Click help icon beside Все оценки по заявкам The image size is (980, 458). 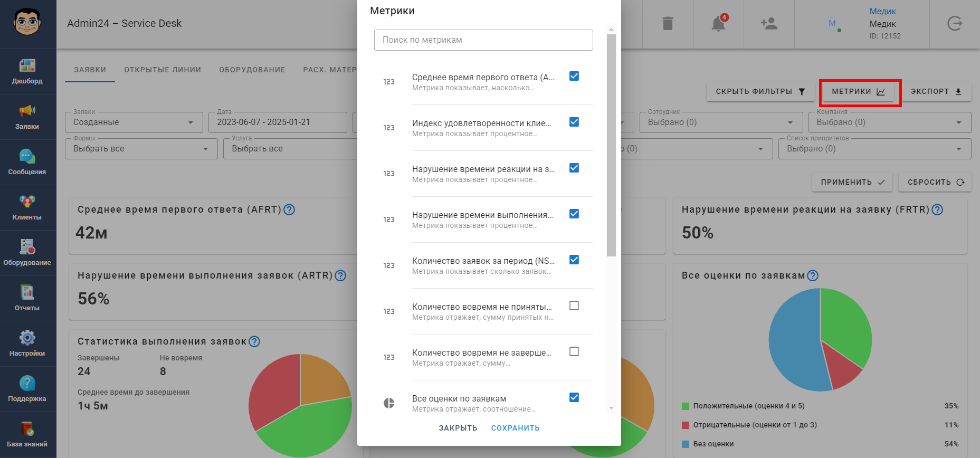click(813, 275)
